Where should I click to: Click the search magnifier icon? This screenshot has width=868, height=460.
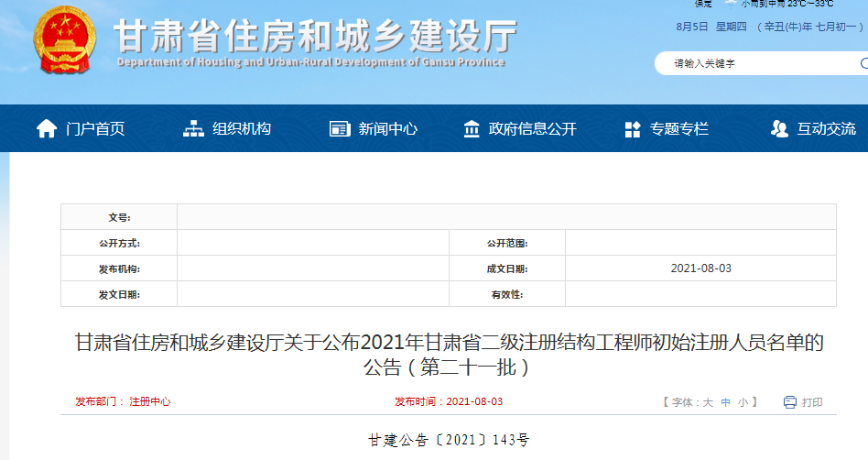click(863, 63)
